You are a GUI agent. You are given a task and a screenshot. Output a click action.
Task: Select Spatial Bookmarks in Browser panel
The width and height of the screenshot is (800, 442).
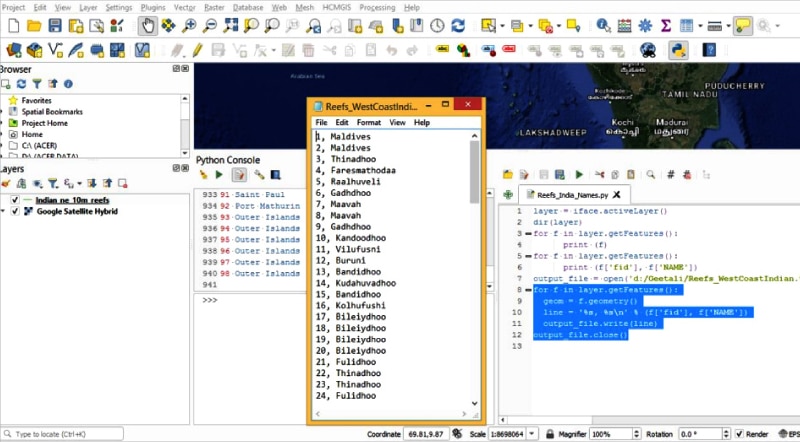(52, 112)
